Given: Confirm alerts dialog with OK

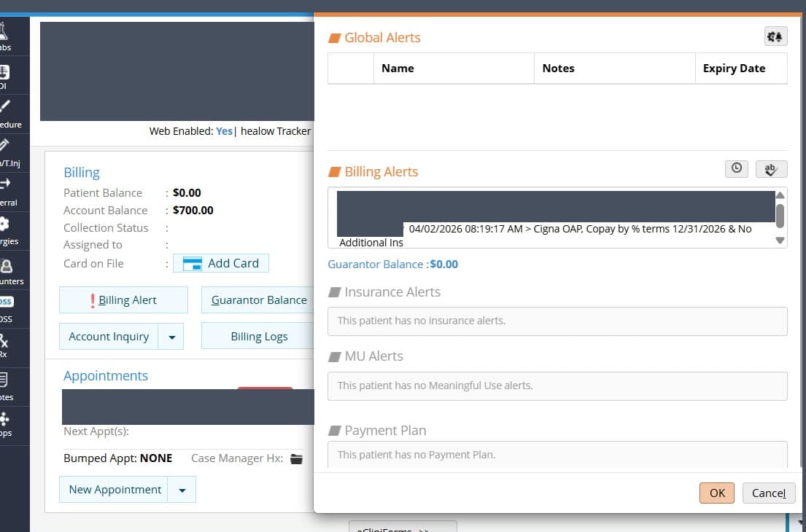Looking at the screenshot, I should pyautogui.click(x=716, y=493).
